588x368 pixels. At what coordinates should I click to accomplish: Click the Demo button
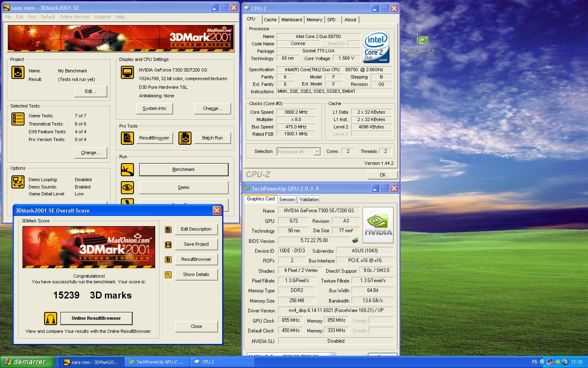tap(184, 187)
